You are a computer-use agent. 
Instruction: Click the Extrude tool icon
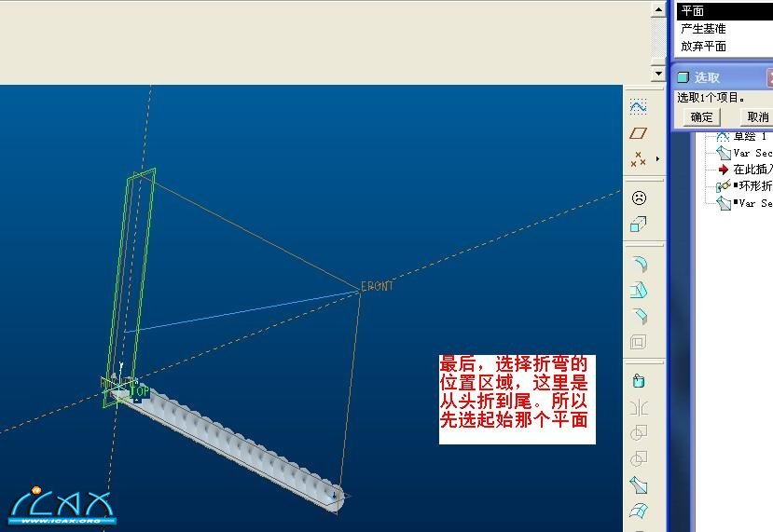coord(639,381)
